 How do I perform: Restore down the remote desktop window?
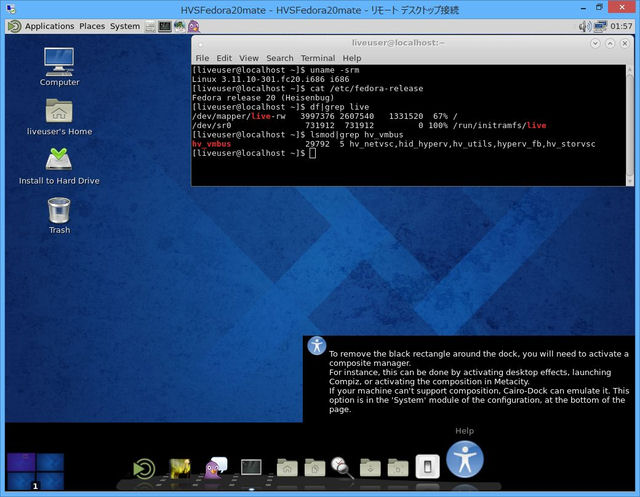click(x=600, y=7)
